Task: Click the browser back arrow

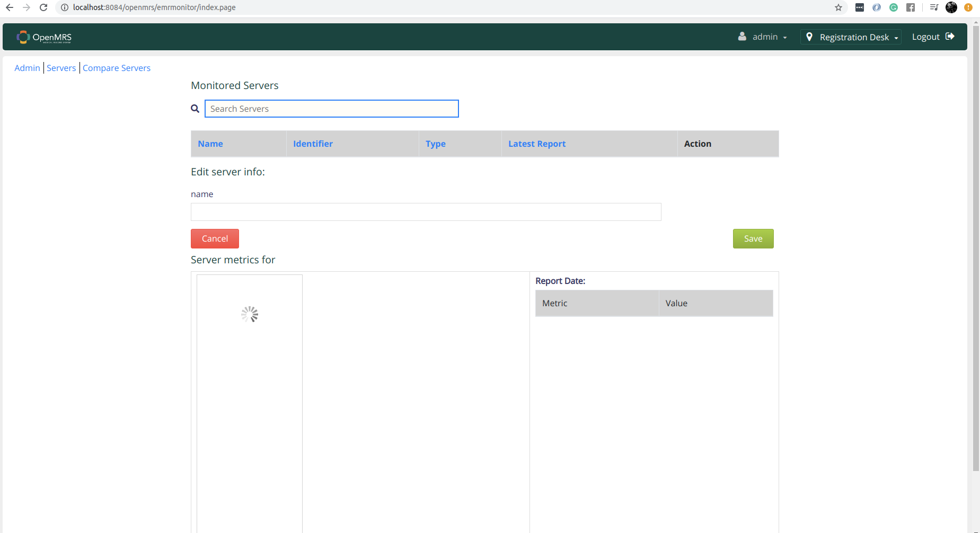Action: click(x=10, y=7)
